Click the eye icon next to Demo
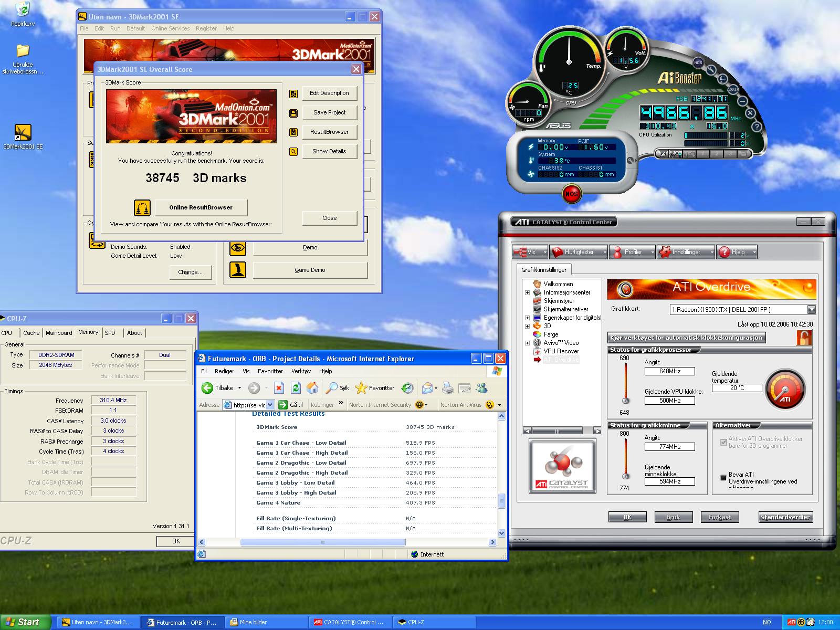Screen dimensions: 840x630 pyautogui.click(x=238, y=247)
